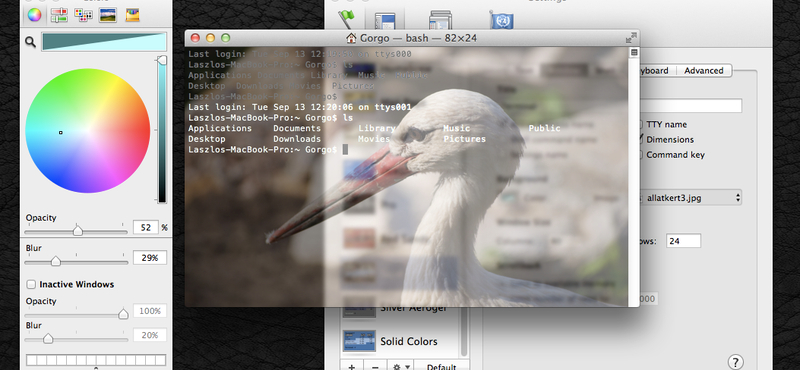The image size is (800, 370).
Task: Open the Startup settings green flag icon
Action: pyautogui.click(x=346, y=19)
